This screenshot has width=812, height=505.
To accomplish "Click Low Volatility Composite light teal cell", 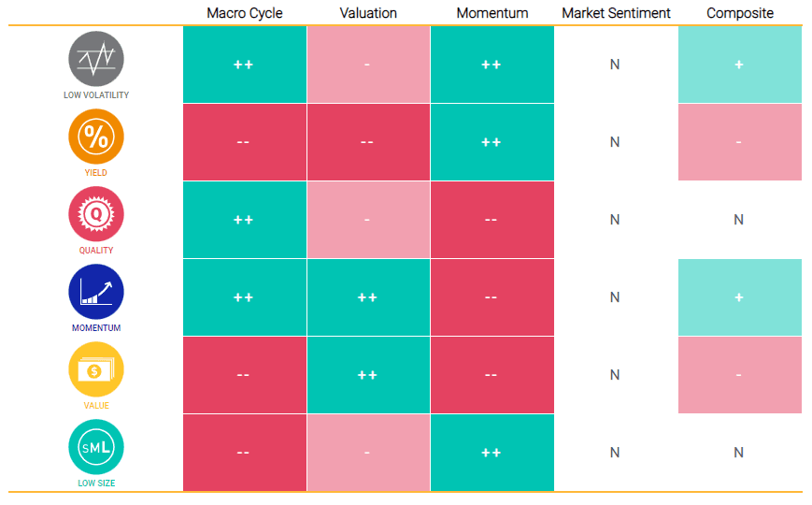I will (739, 65).
